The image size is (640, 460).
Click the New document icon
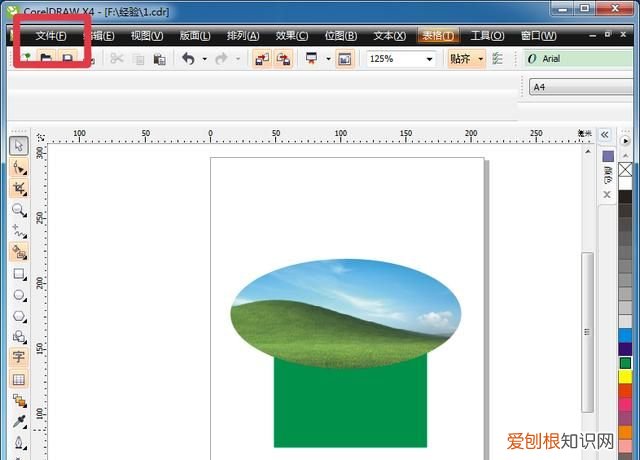click(27, 58)
